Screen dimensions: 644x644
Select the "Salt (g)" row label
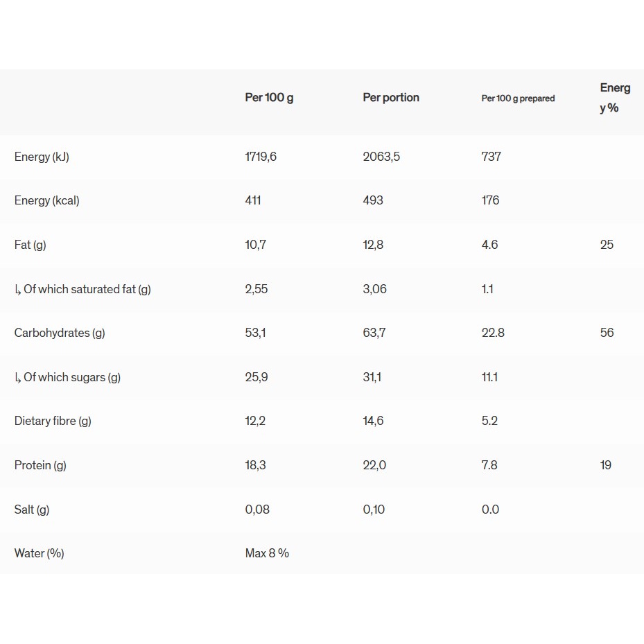32,510
